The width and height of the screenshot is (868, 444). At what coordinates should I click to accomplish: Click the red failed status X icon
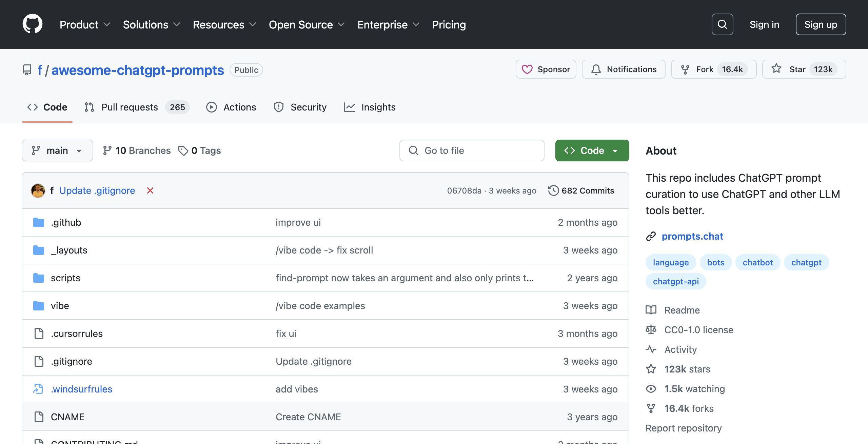point(150,191)
